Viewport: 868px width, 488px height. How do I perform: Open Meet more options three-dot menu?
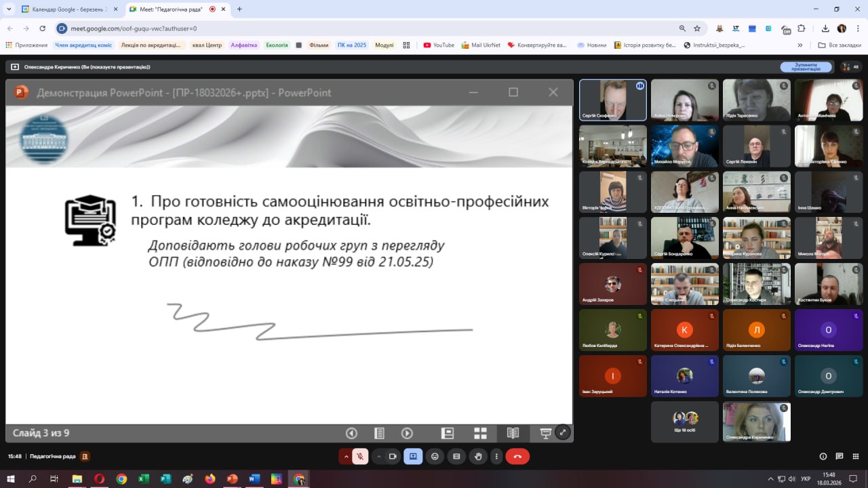(x=496, y=456)
